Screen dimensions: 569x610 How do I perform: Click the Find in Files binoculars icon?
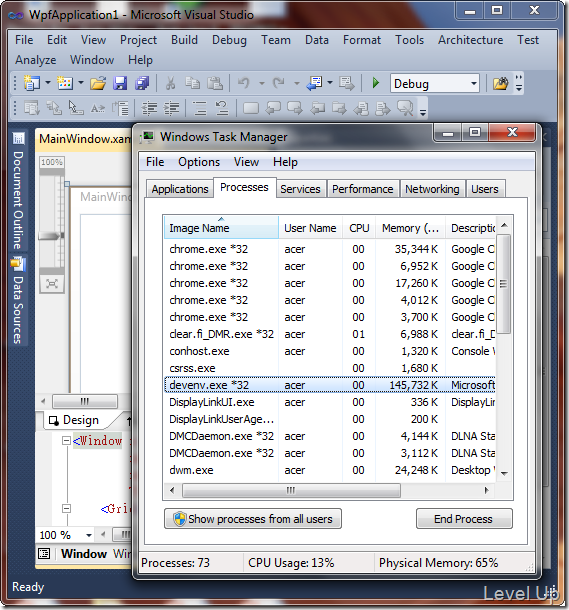pos(501,83)
